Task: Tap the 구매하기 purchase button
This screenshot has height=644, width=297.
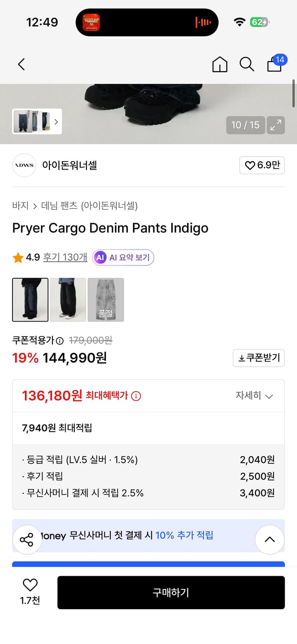Action: point(171,592)
